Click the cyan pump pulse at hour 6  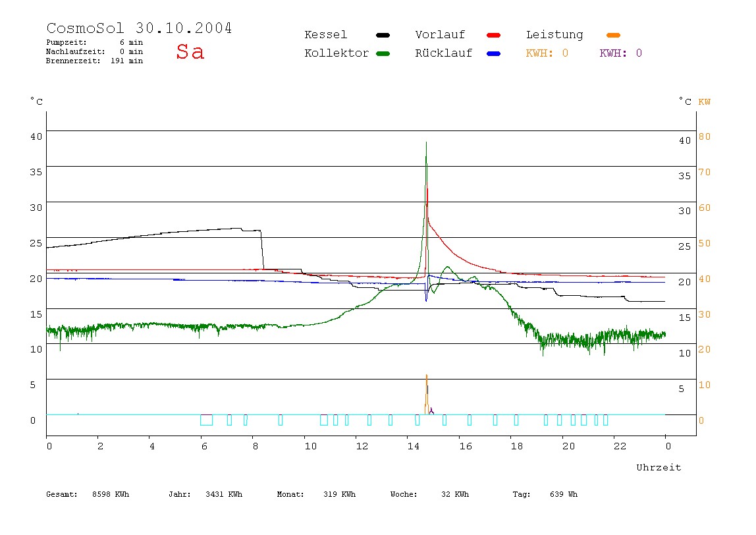click(x=206, y=420)
